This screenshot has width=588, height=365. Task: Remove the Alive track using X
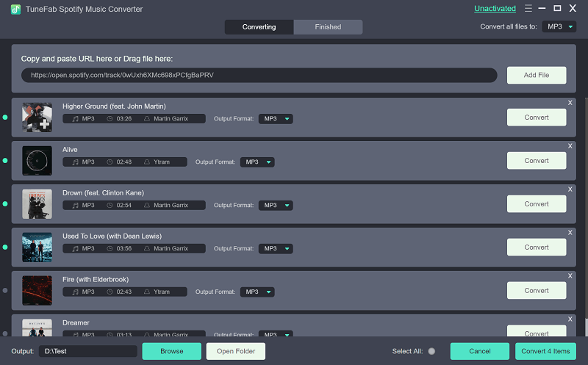click(x=570, y=146)
